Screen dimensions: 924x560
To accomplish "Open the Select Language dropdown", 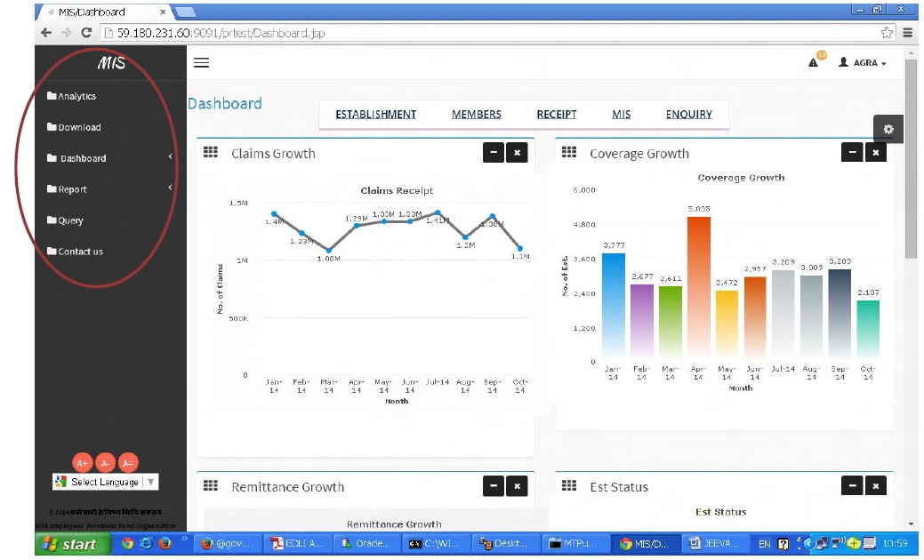I will click(x=105, y=482).
